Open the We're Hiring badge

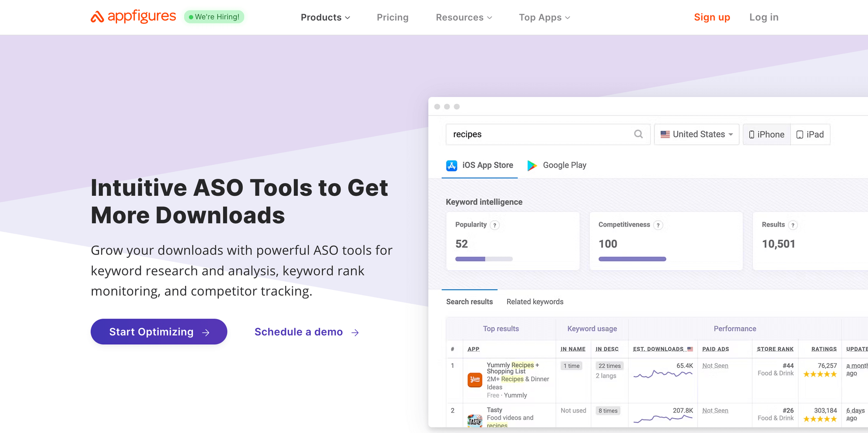pyautogui.click(x=214, y=17)
